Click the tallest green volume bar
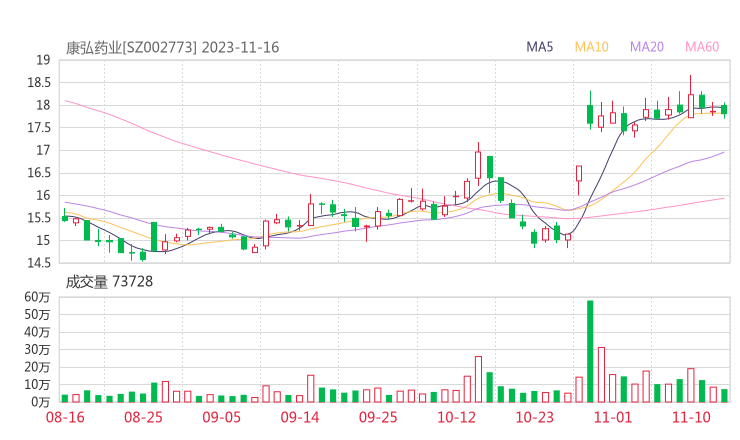 click(x=590, y=351)
